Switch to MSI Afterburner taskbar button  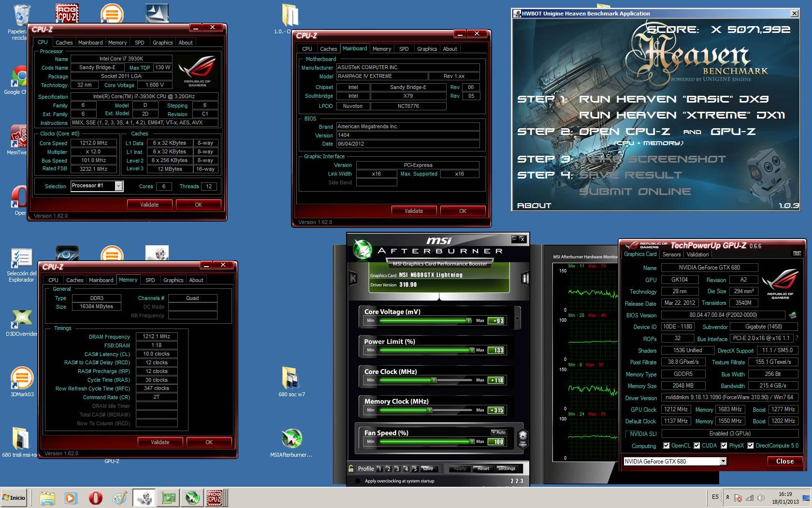[x=192, y=497]
